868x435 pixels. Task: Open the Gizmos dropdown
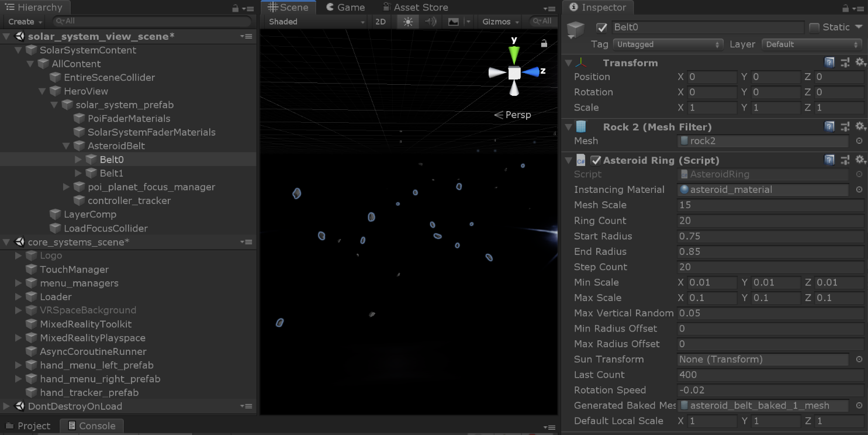click(x=500, y=22)
